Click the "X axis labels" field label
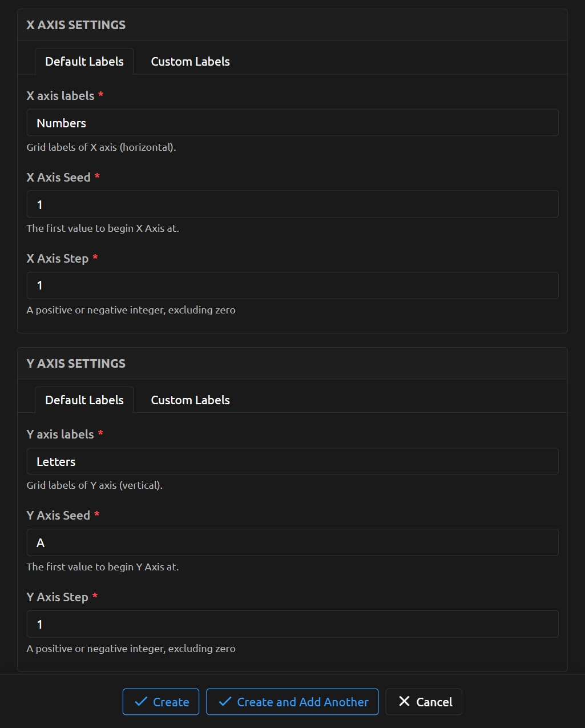This screenshot has height=728, width=585. coord(60,96)
